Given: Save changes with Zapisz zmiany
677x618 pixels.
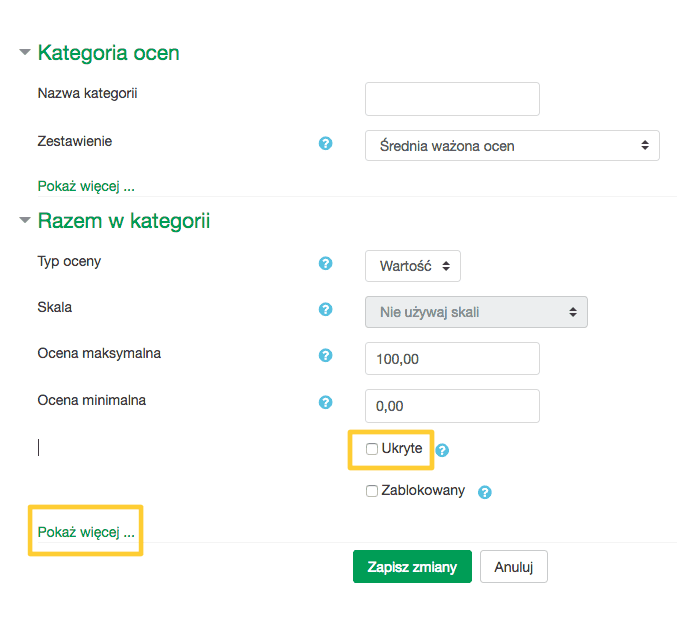Looking at the screenshot, I should pos(412,567).
